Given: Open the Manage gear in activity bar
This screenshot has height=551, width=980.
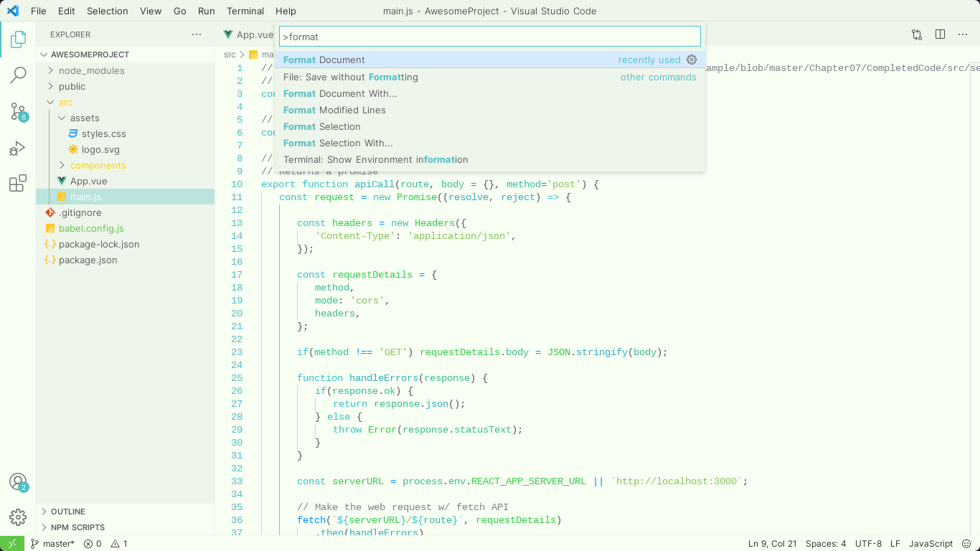Looking at the screenshot, I should (x=18, y=517).
